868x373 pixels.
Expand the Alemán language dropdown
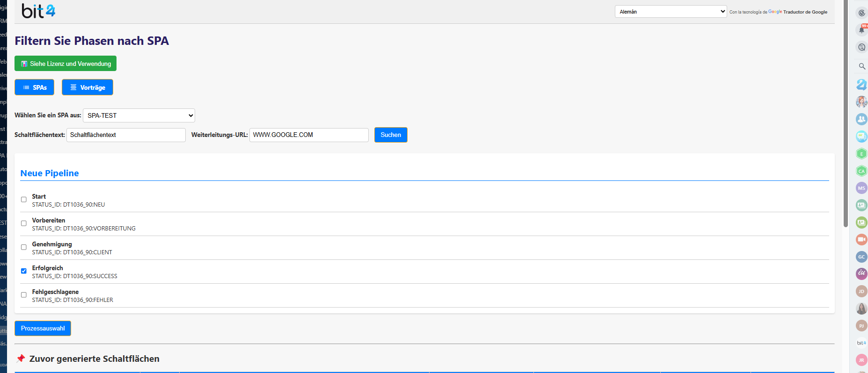pyautogui.click(x=671, y=12)
